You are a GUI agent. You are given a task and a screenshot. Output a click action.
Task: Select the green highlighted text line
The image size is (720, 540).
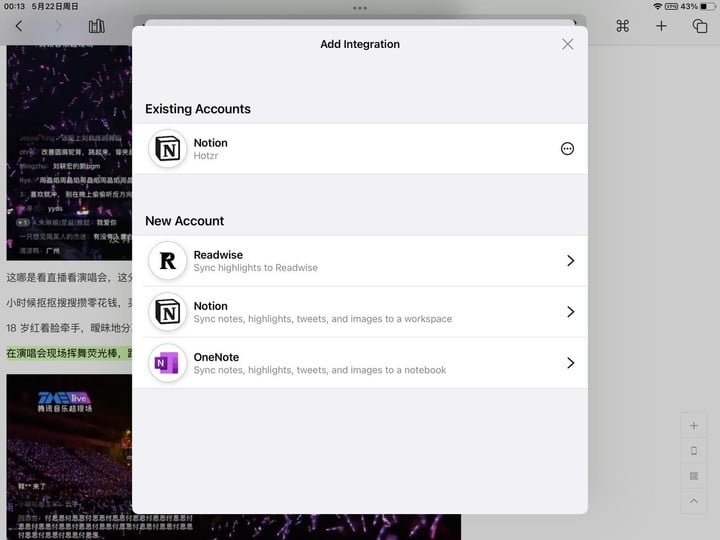coord(69,353)
